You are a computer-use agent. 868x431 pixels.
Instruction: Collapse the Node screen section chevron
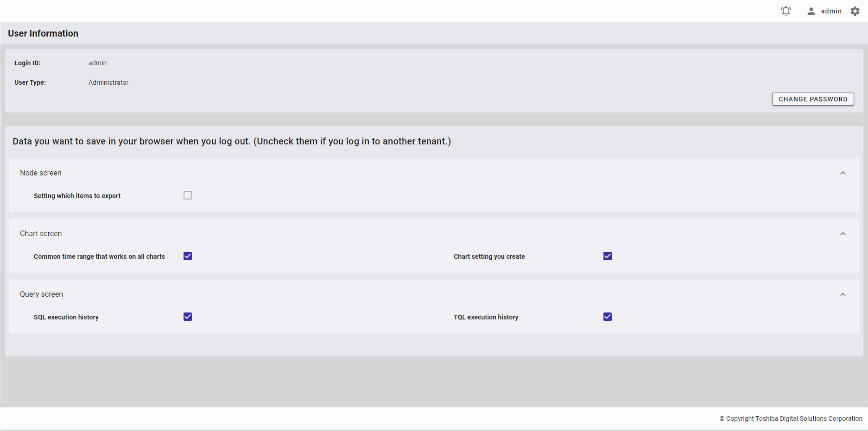point(843,173)
